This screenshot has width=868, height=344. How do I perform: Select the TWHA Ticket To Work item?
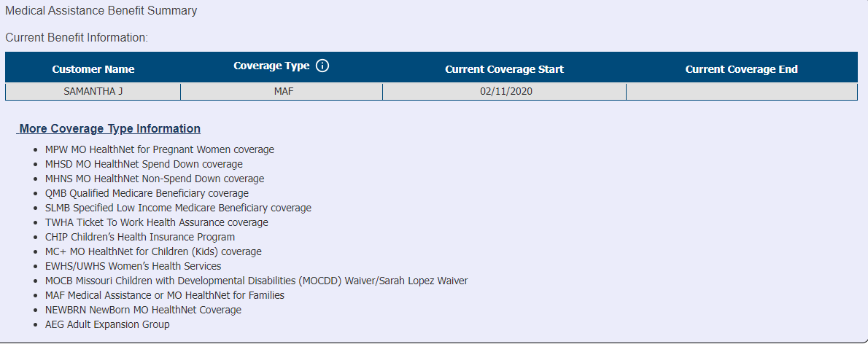pos(157,222)
